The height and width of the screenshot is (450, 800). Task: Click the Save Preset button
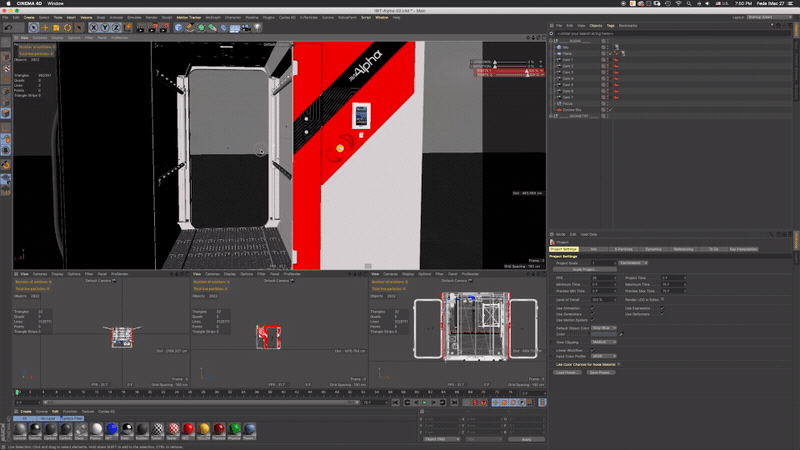[600, 372]
